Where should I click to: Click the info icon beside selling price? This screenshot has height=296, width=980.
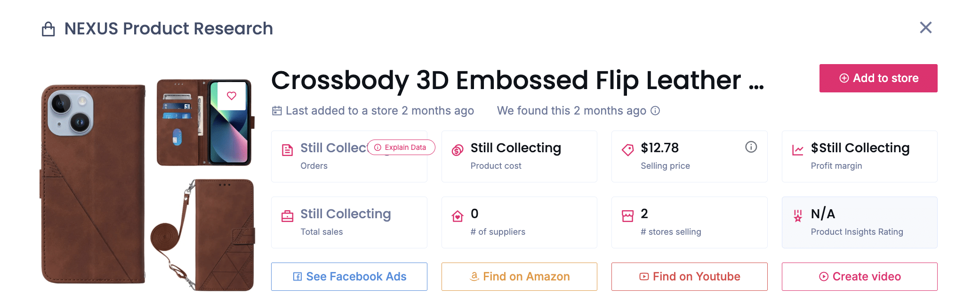click(751, 147)
